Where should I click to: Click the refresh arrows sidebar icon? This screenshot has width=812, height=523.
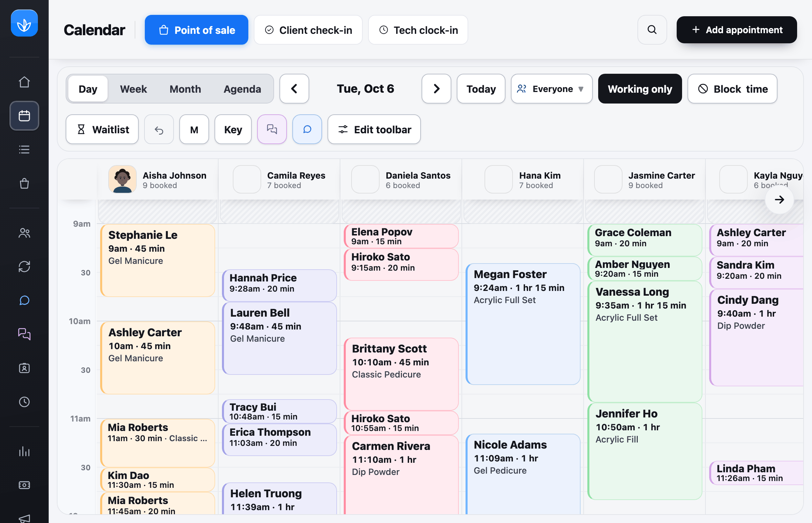24,267
